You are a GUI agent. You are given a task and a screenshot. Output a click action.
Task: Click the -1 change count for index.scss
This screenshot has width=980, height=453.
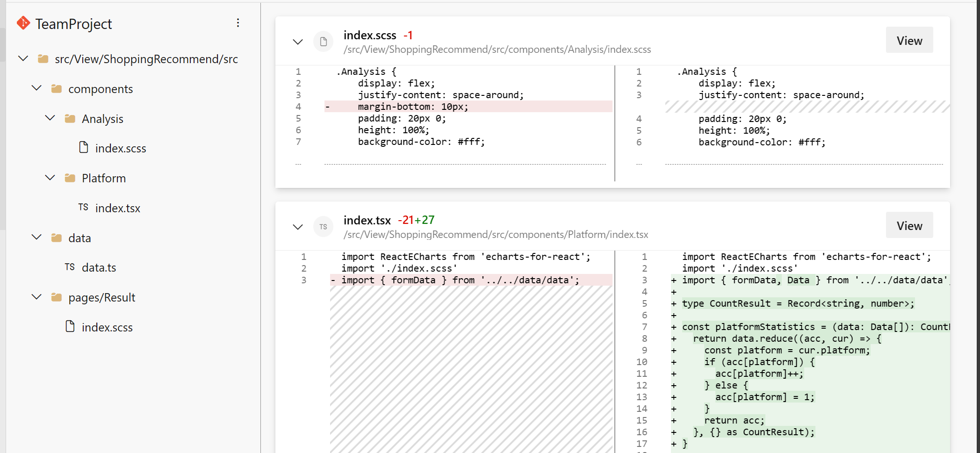(x=408, y=35)
